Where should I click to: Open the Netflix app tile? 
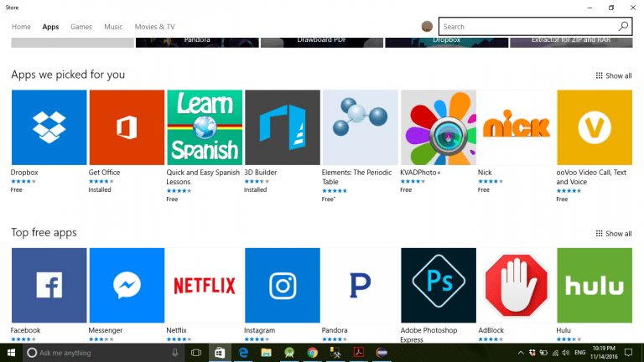205,285
